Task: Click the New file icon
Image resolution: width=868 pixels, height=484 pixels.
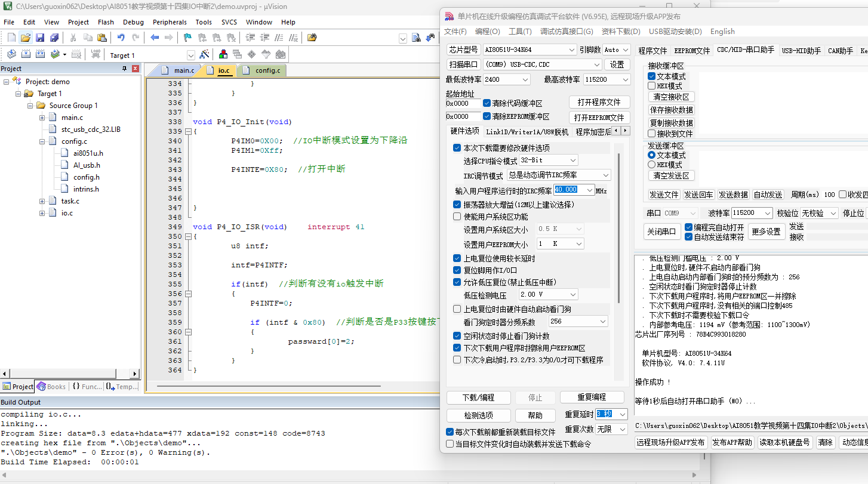Action: pyautogui.click(x=11, y=38)
